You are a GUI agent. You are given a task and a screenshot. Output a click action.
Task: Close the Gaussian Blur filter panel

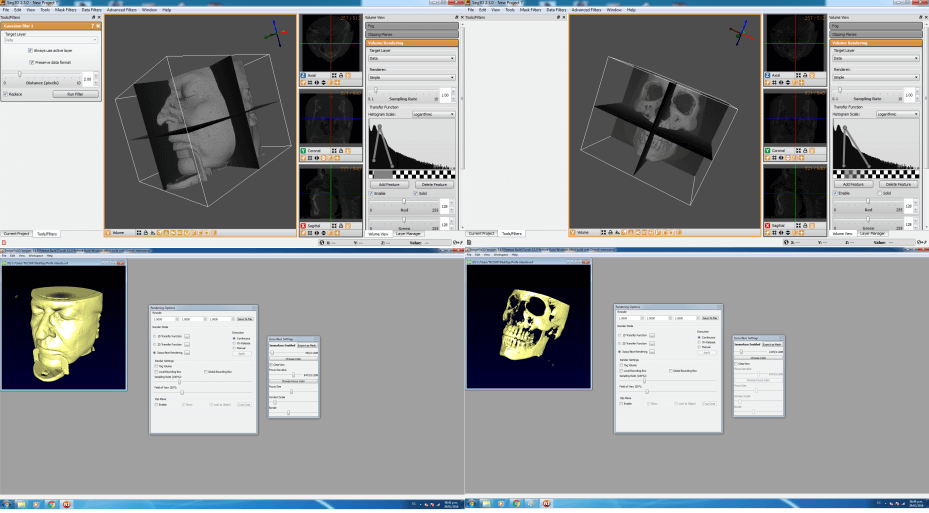pyautogui.click(x=98, y=26)
